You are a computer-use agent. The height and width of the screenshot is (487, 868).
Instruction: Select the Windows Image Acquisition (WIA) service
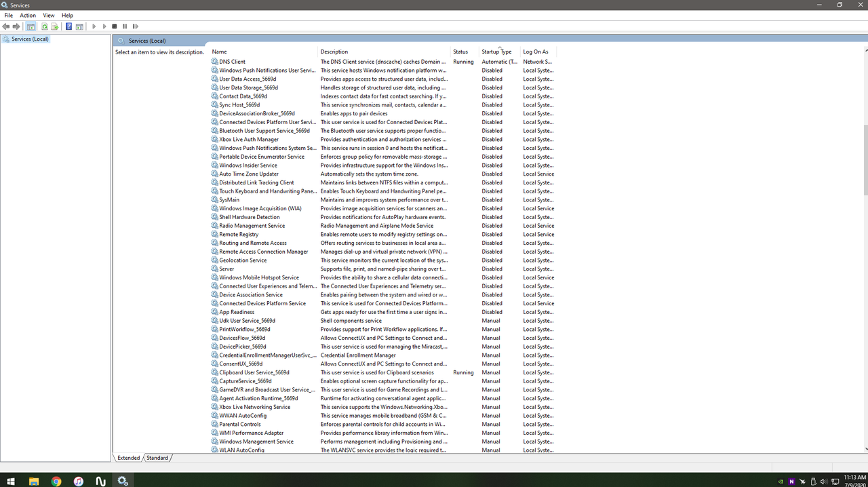[383, 208]
